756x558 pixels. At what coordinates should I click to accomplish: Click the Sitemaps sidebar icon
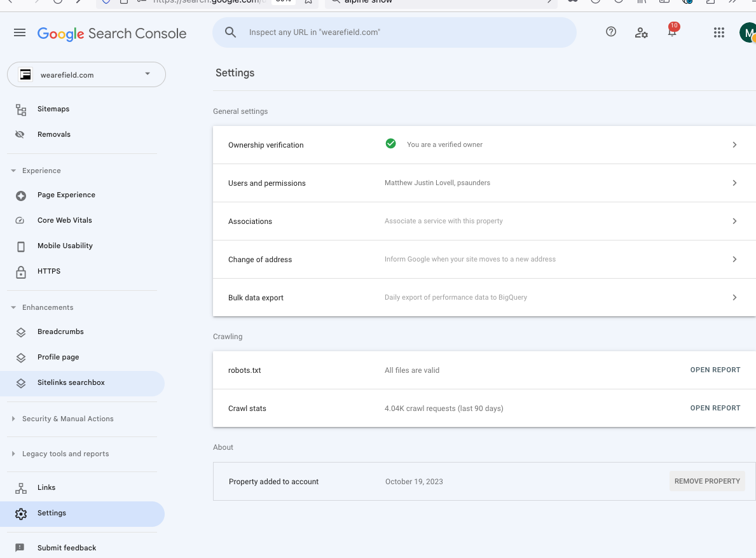tap(21, 109)
